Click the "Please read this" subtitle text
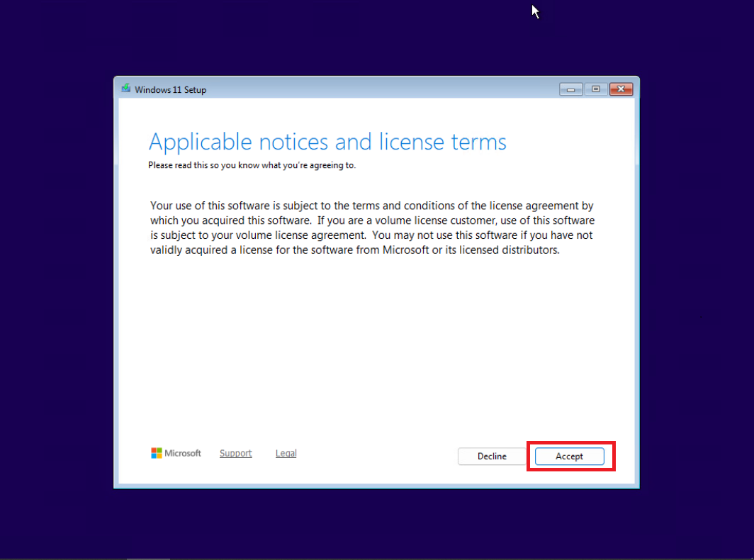Image resolution: width=754 pixels, height=560 pixels. (252, 165)
